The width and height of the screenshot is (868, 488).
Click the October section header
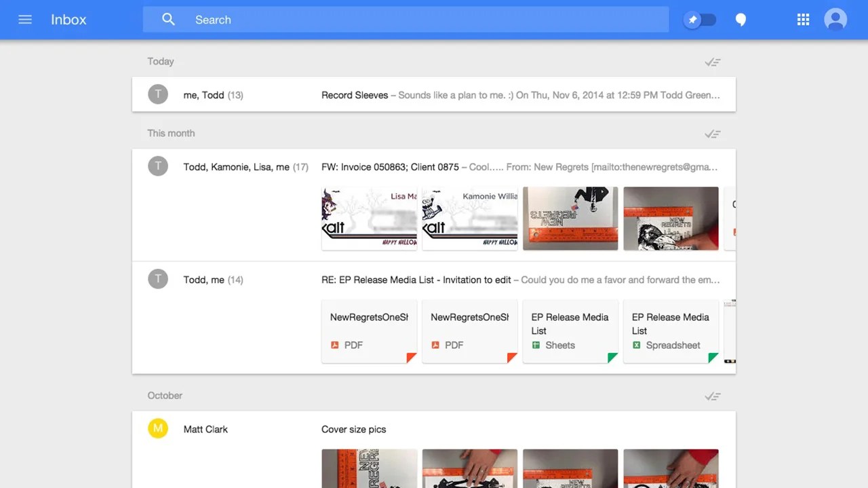coord(165,395)
